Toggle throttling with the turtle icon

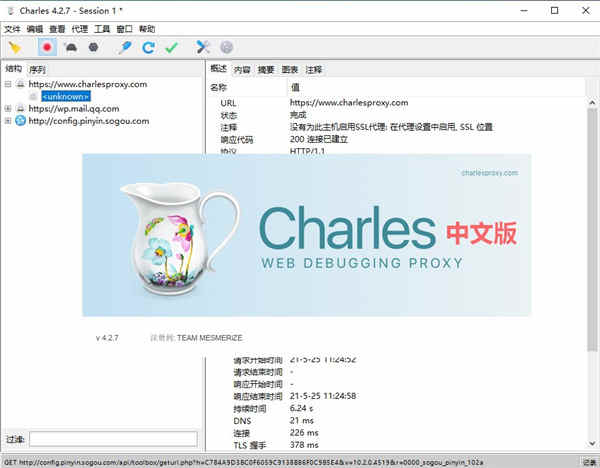(71, 47)
